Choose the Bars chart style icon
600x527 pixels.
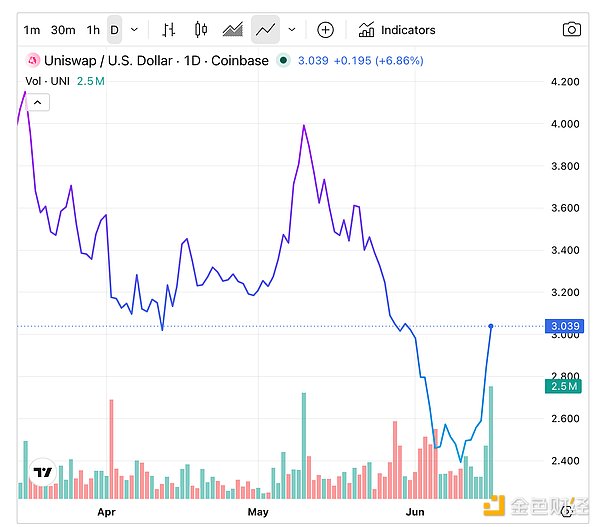tap(168, 30)
